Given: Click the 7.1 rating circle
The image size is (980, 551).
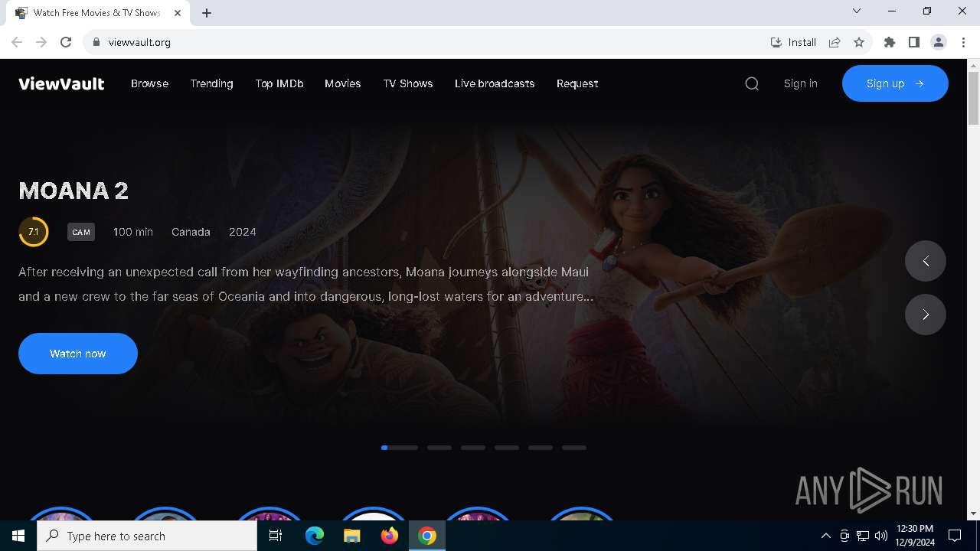Looking at the screenshot, I should click(x=34, y=232).
